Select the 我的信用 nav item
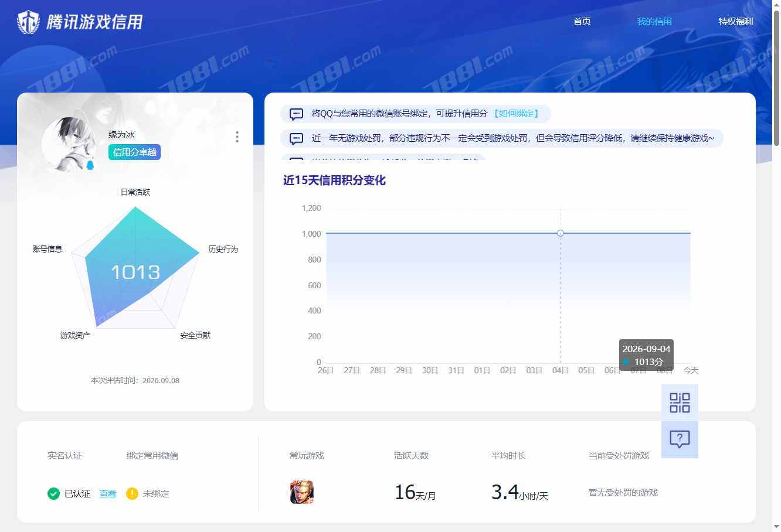 [654, 22]
